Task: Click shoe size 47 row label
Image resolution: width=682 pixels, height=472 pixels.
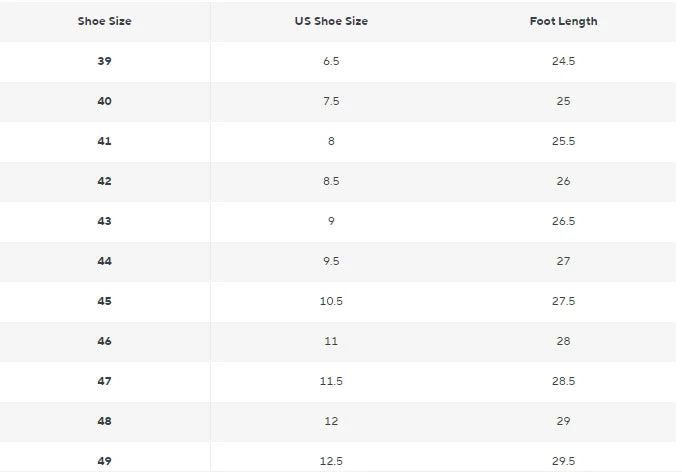Action: coord(105,381)
